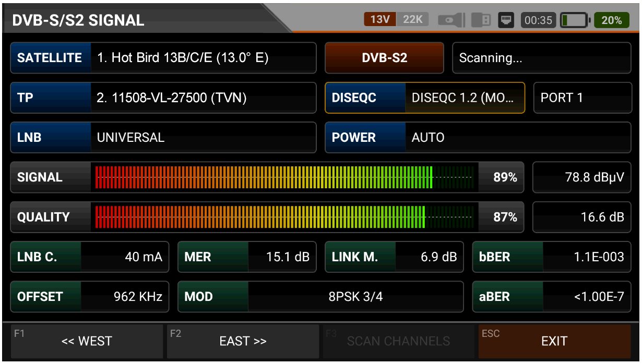
Task: Toggle the 13V LNB voltage indicator
Action: point(380,20)
